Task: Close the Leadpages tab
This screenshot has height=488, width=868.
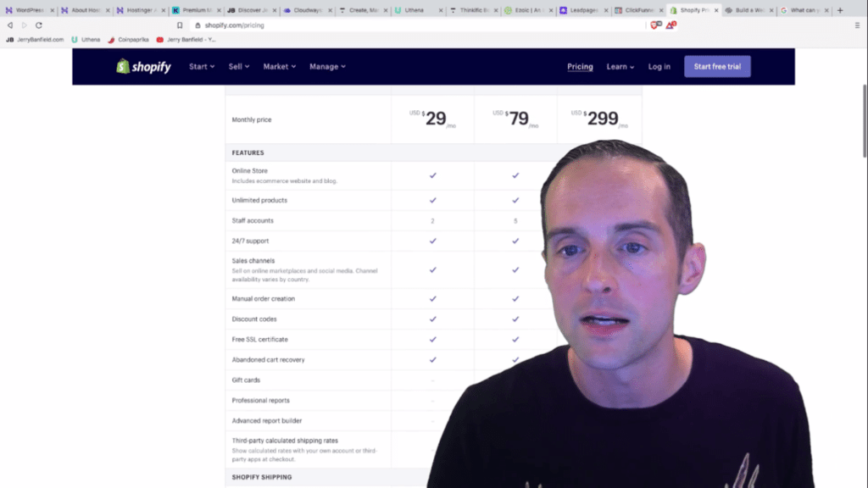Action: coord(605,10)
